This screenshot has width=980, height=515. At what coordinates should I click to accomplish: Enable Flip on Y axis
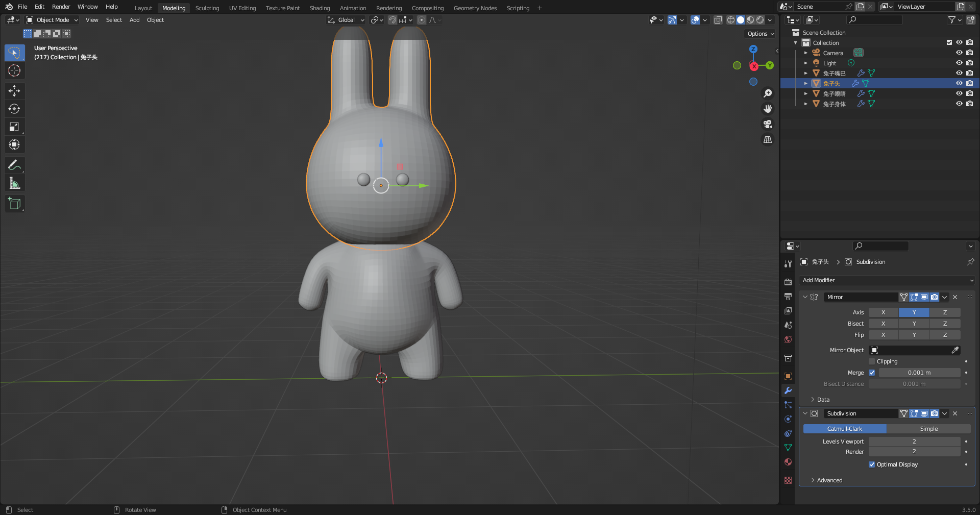pyautogui.click(x=914, y=335)
